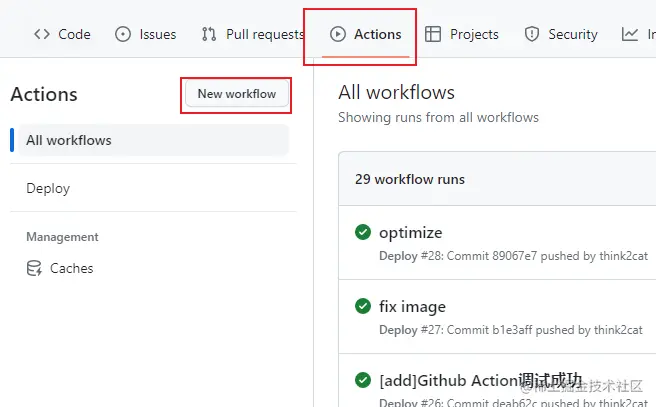Click the Showing runs from all workflows text
Screen dimensions: 656x407
coord(438,118)
